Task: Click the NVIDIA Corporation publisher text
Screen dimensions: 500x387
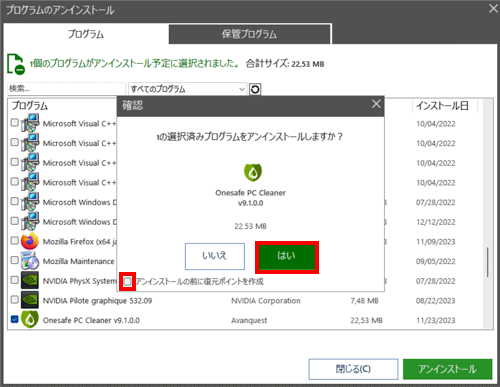Action: coord(266,301)
